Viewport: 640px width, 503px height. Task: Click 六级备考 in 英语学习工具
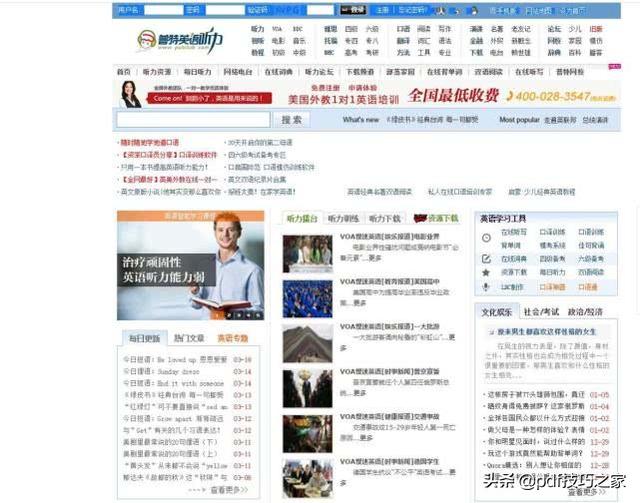(591, 259)
